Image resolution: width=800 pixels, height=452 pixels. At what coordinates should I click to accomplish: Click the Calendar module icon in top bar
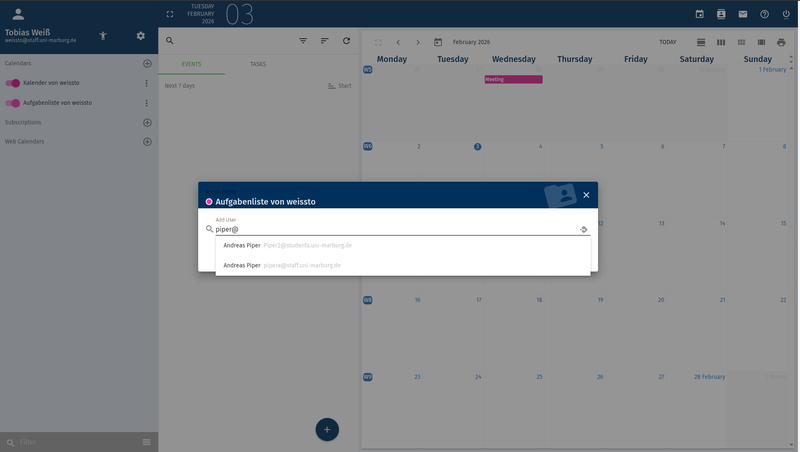[700, 14]
